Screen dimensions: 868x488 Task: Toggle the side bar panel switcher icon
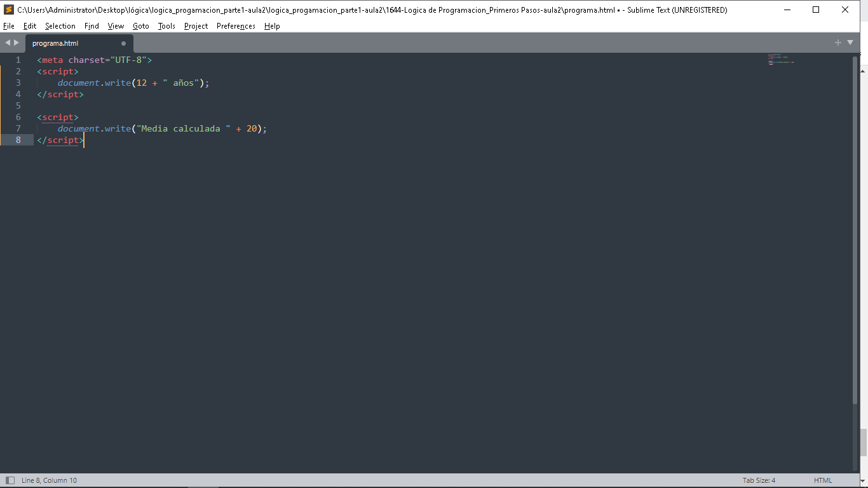click(10, 480)
